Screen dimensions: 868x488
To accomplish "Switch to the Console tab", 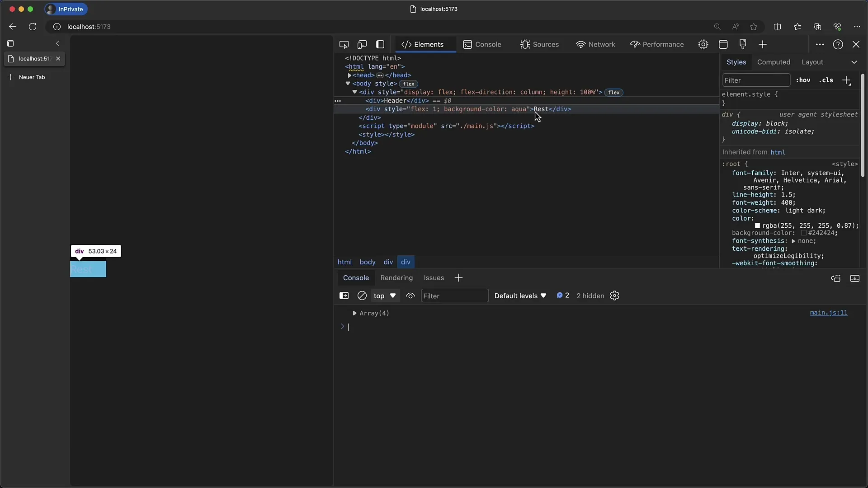I will 488,44.
